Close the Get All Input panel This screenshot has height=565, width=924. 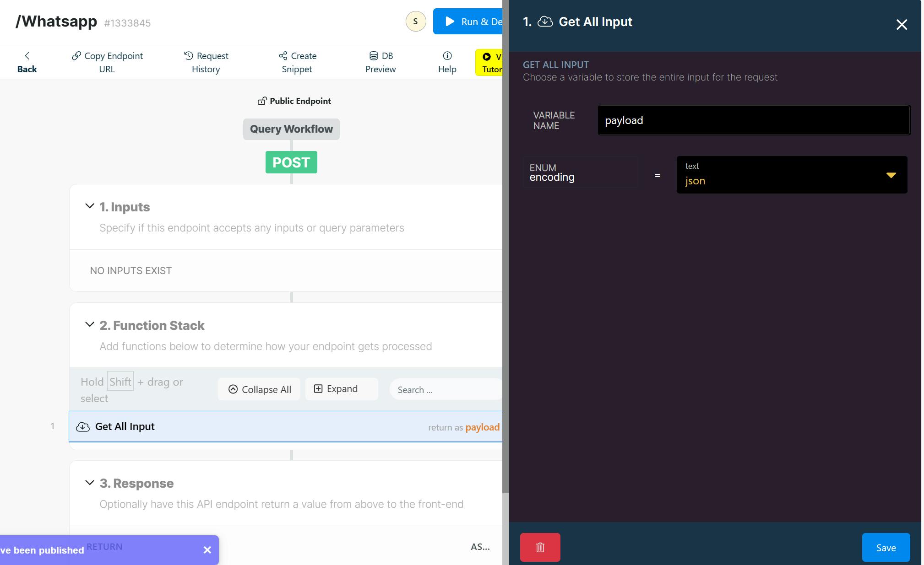coord(901,24)
